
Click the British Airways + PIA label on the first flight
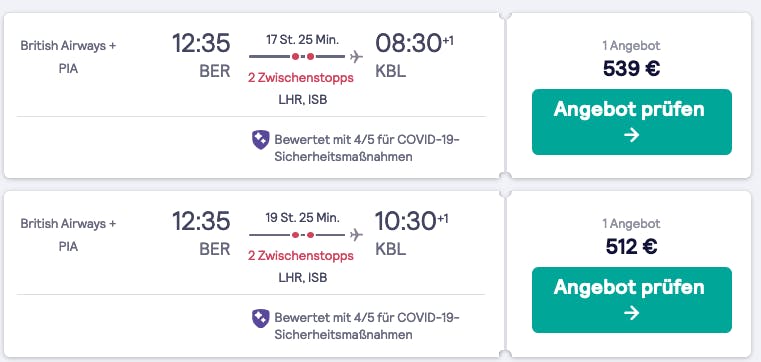tap(68, 57)
